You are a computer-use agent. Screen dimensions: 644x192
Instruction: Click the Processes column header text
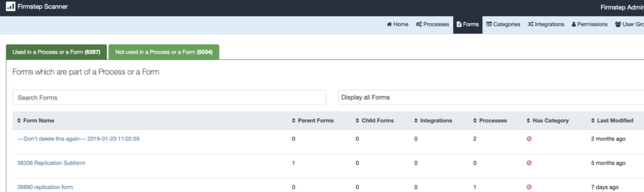click(493, 121)
